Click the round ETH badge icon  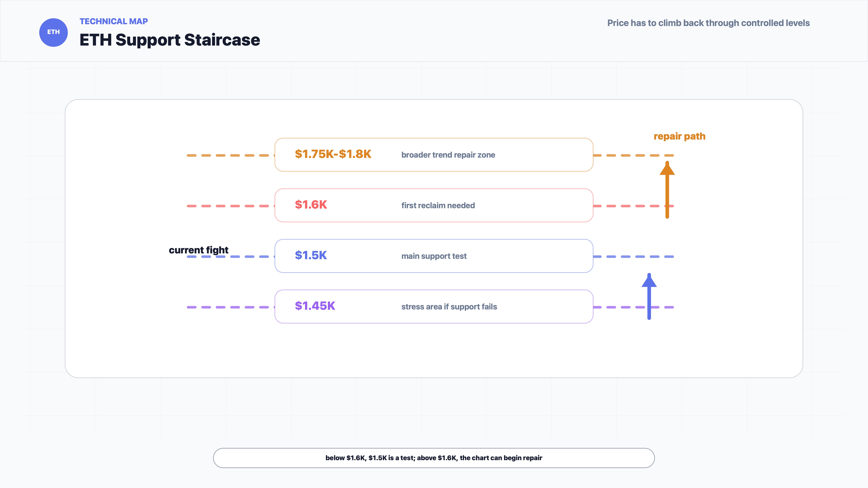[x=53, y=32]
